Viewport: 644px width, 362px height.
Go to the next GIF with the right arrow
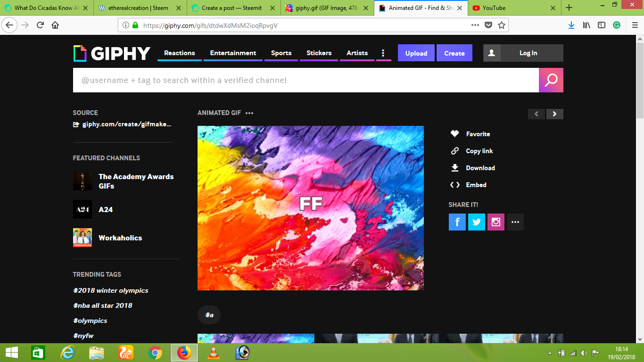(x=554, y=114)
